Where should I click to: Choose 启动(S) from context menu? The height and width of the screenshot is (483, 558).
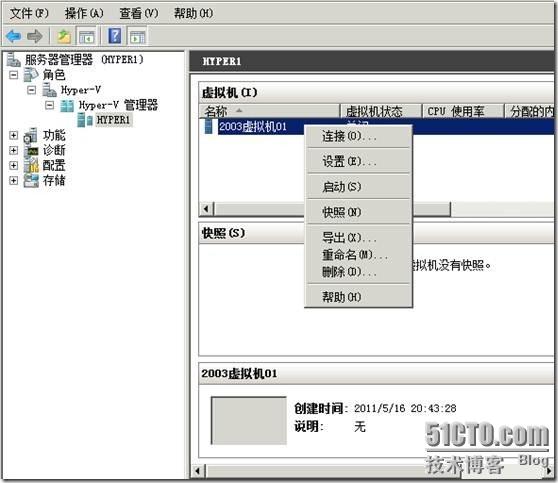(358, 187)
